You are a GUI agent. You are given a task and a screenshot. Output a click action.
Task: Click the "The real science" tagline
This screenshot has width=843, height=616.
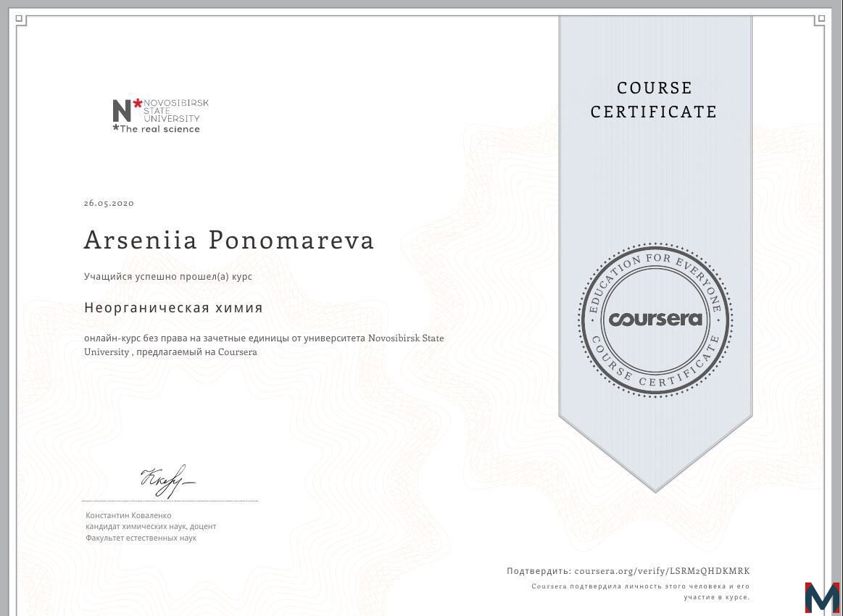[157, 129]
